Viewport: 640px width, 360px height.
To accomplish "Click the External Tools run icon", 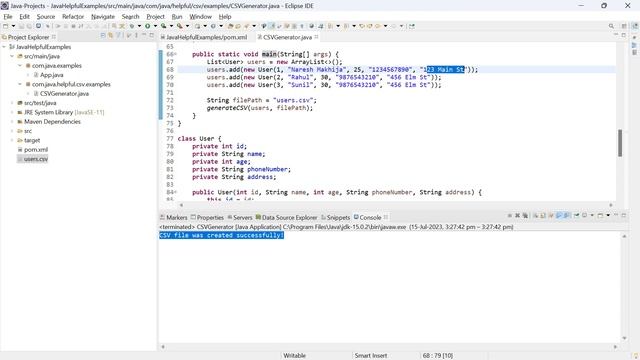I will 179,26.
